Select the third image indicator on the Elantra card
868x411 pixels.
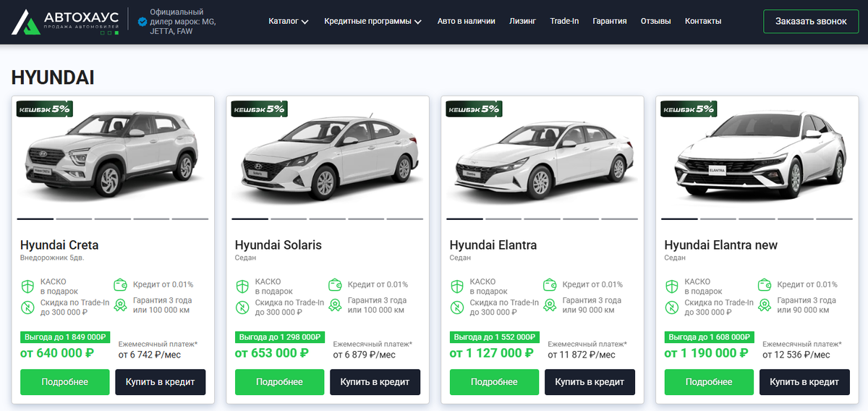(542, 219)
